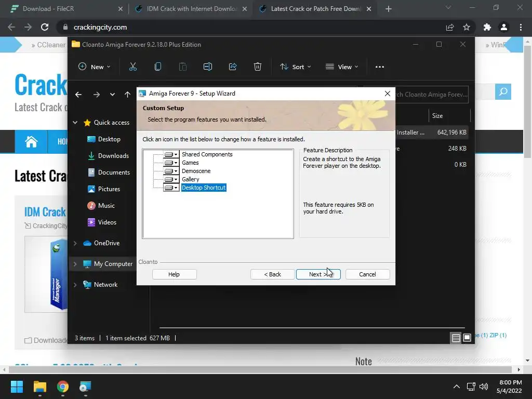This screenshot has width=532, height=399.
Task: Open the Windows Start menu
Action: tap(17, 387)
